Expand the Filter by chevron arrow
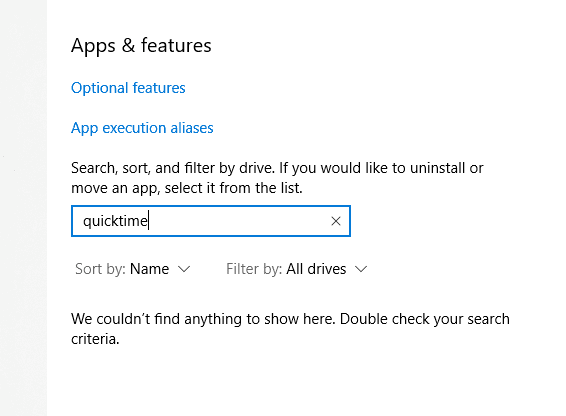The image size is (566, 416). pos(361,269)
